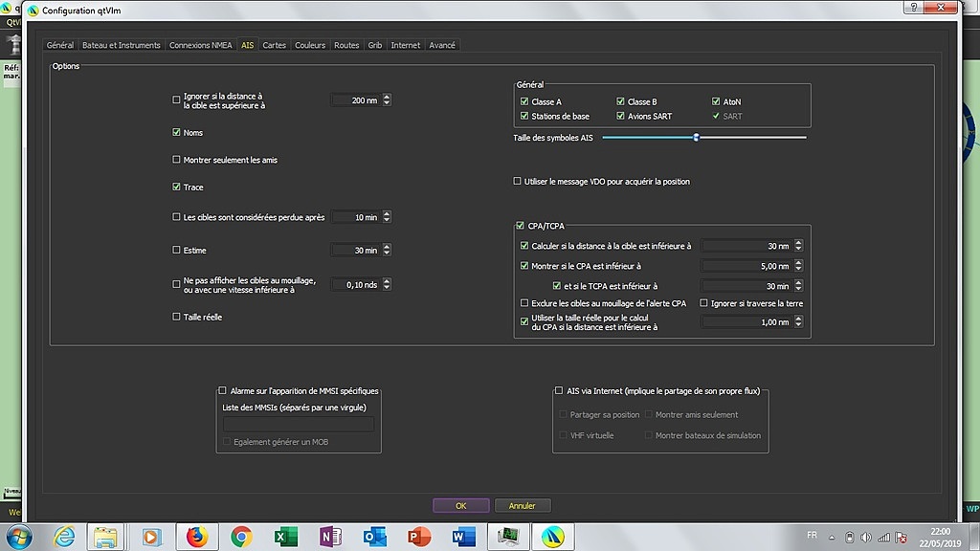The width and height of the screenshot is (980, 551).
Task: Toggle the Trace checkbox
Action: point(176,187)
